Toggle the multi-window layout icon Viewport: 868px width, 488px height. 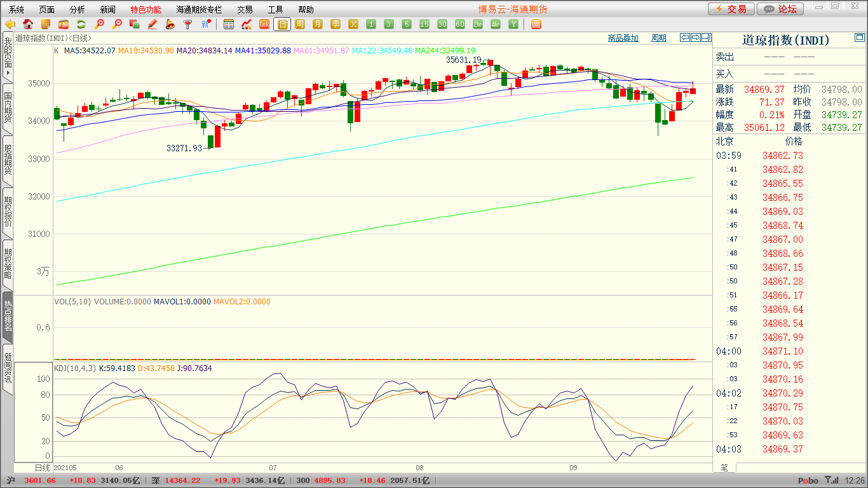click(536, 24)
